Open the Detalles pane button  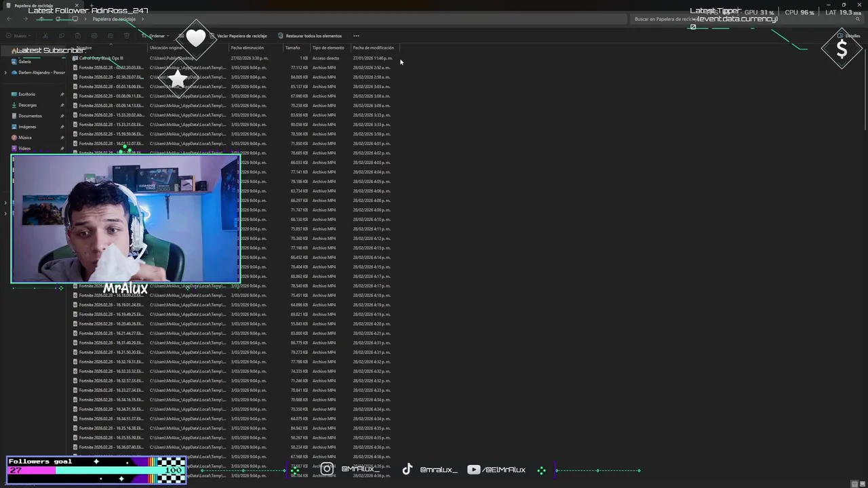pos(848,36)
